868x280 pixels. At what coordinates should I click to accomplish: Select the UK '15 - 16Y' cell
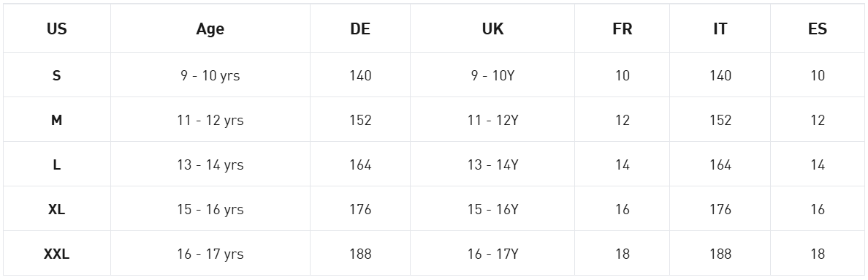[x=492, y=209]
